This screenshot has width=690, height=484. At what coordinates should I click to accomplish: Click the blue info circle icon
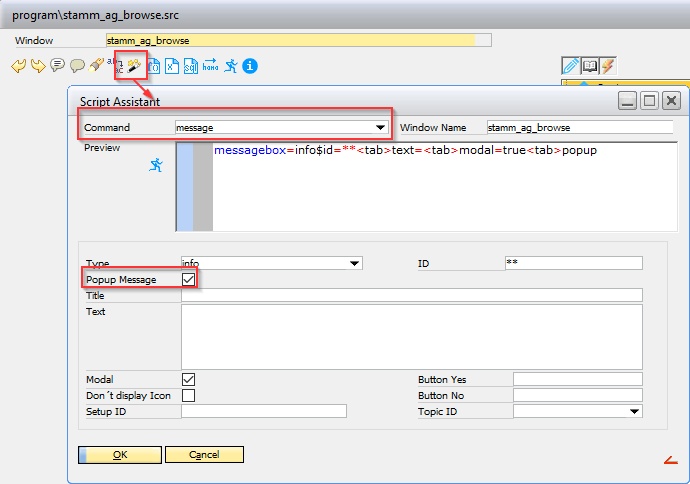(250, 66)
